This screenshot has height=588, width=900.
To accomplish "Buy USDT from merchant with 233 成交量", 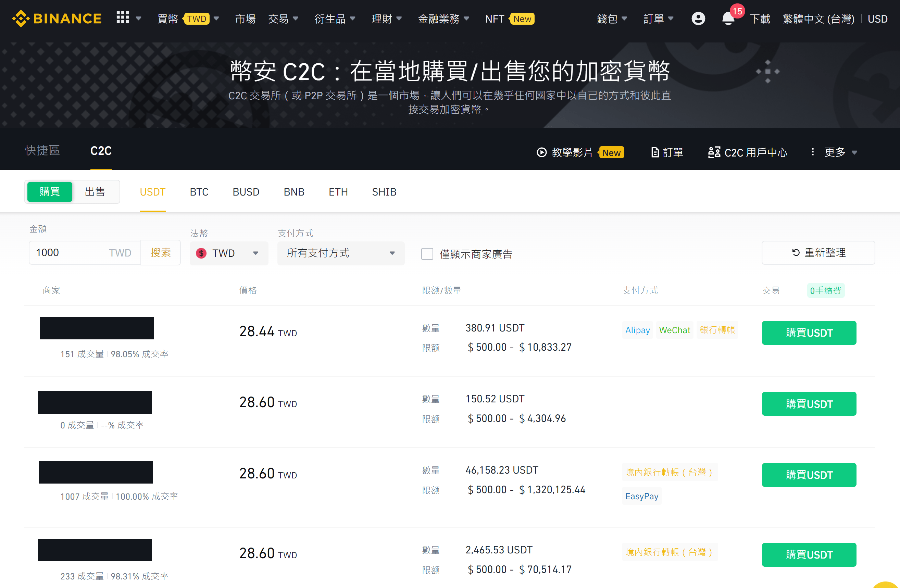I will coord(809,555).
